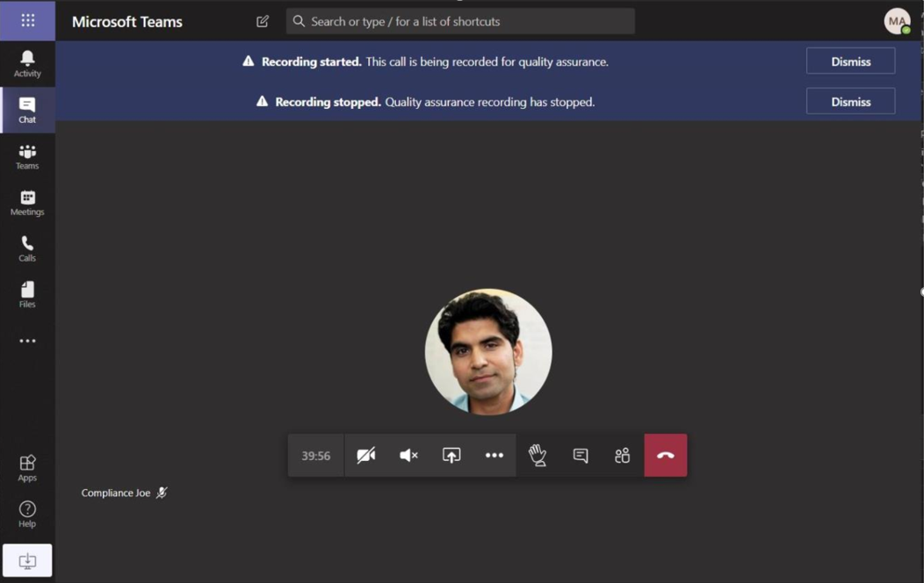The height and width of the screenshot is (583, 924).
Task: Show the conversation panel
Action: [x=581, y=455]
